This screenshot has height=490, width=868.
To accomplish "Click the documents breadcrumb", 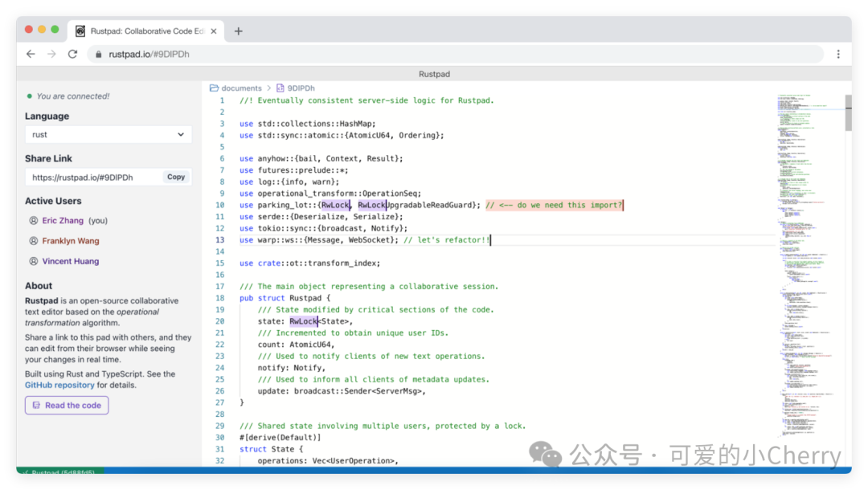I will tap(241, 88).
